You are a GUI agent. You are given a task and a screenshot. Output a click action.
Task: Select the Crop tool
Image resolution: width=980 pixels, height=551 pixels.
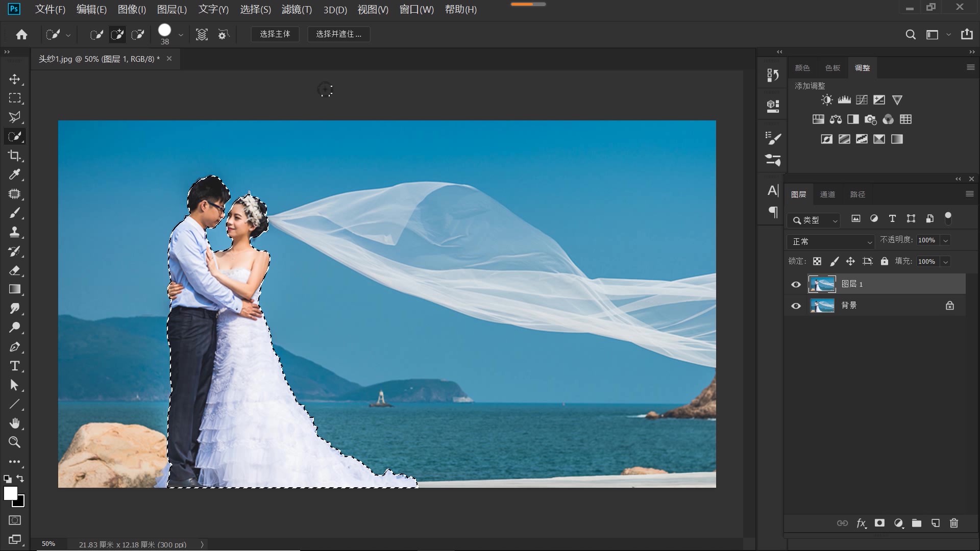(14, 156)
